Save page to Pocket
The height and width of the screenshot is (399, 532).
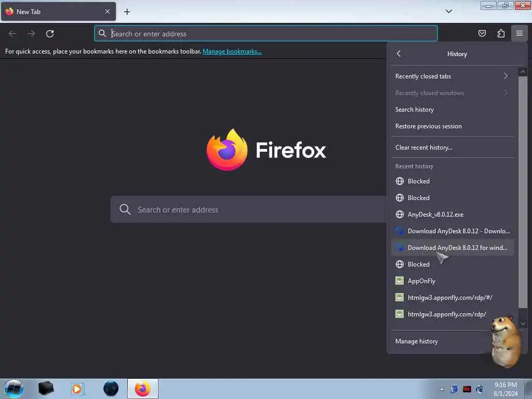click(482, 33)
